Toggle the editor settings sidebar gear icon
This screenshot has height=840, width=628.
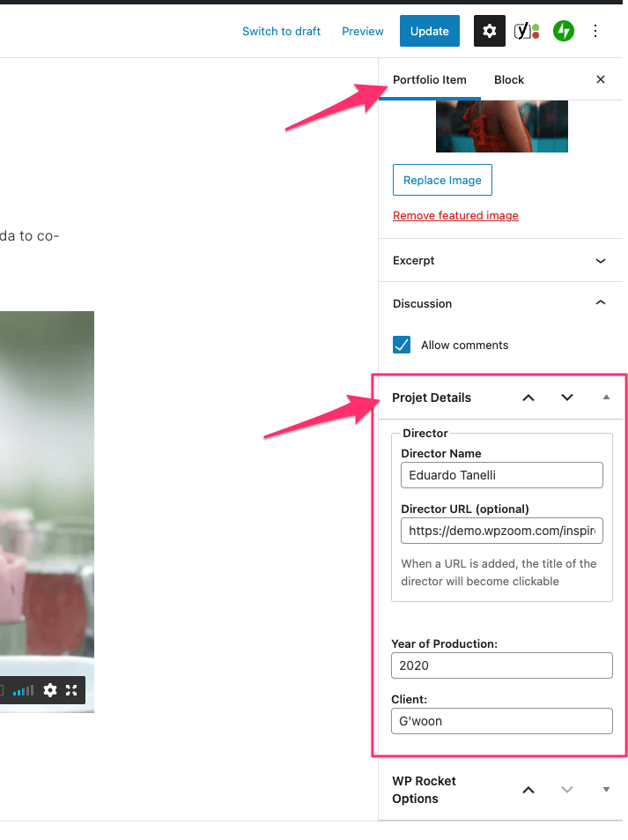pos(490,31)
